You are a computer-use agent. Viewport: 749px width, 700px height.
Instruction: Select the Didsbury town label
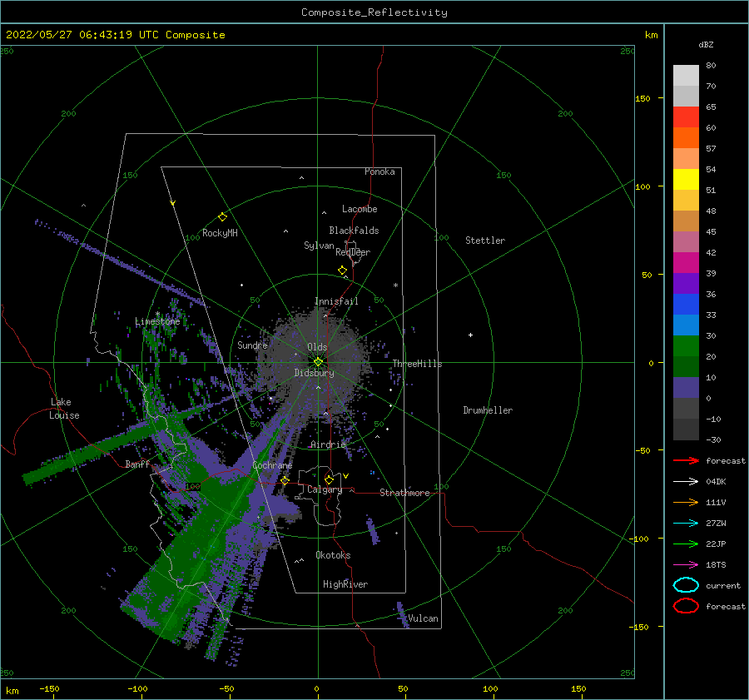pyautogui.click(x=315, y=373)
